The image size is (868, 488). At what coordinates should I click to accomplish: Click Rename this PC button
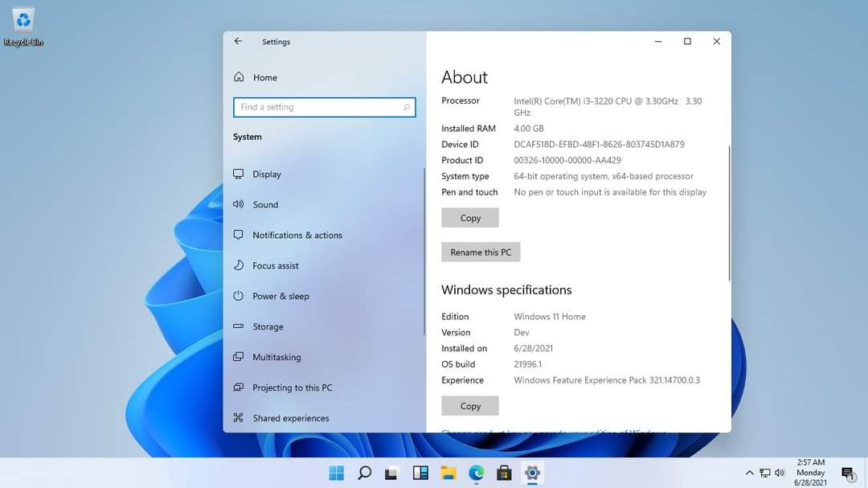pyautogui.click(x=481, y=252)
